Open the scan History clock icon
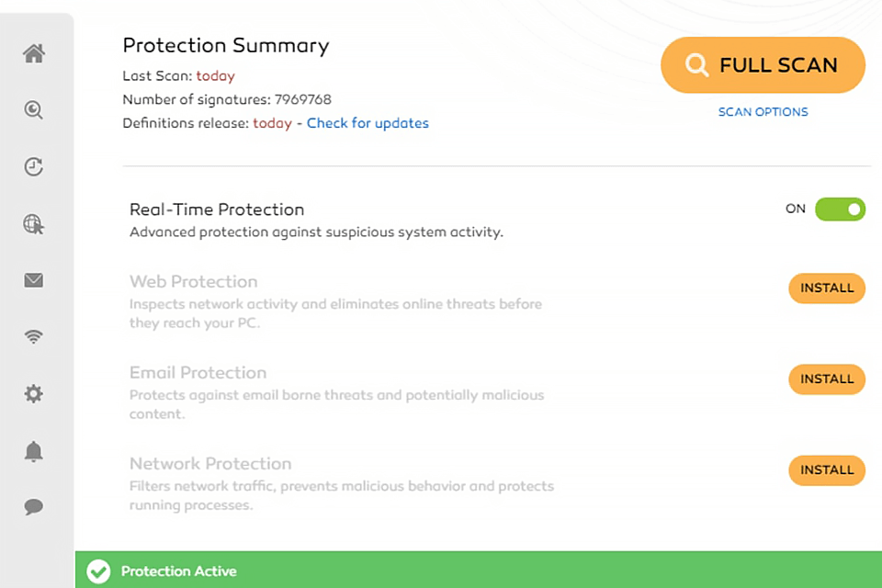 click(33, 166)
